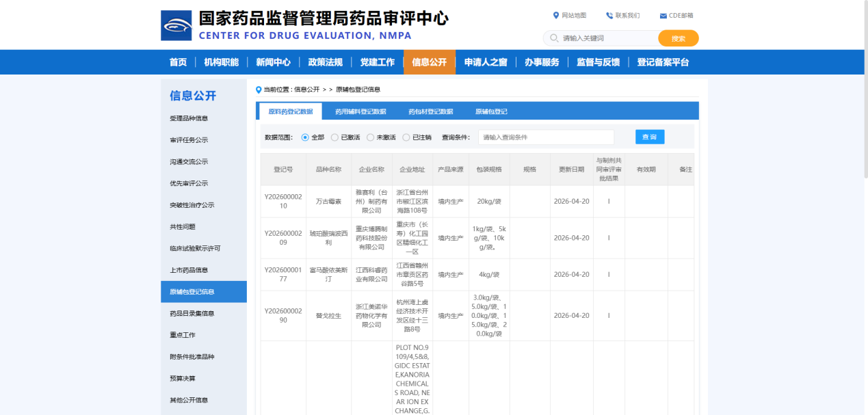Open 其他公开信息 in sidebar

pos(204,400)
